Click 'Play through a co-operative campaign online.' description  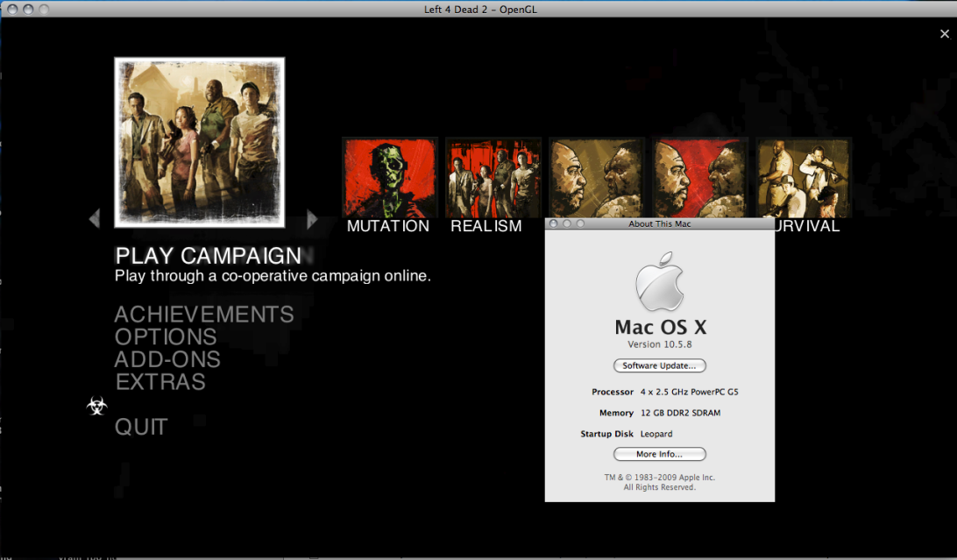[x=273, y=276]
